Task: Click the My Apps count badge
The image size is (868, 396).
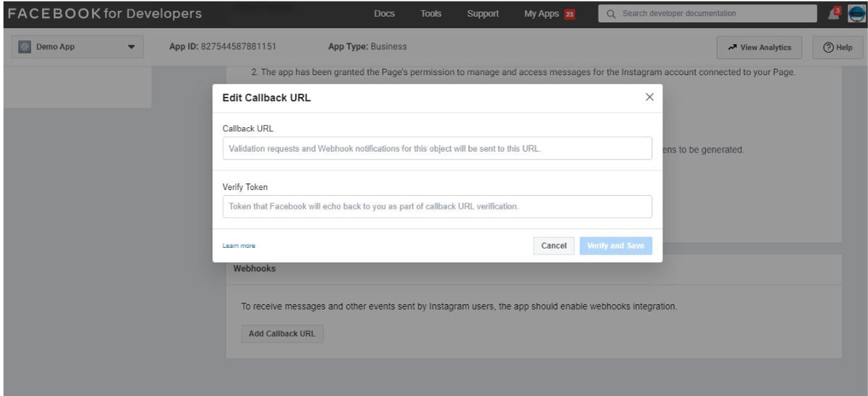Action: (569, 14)
